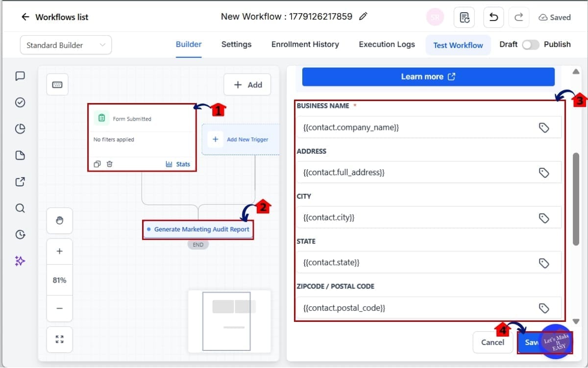
Task: Click the Address input field
Action: (429, 173)
